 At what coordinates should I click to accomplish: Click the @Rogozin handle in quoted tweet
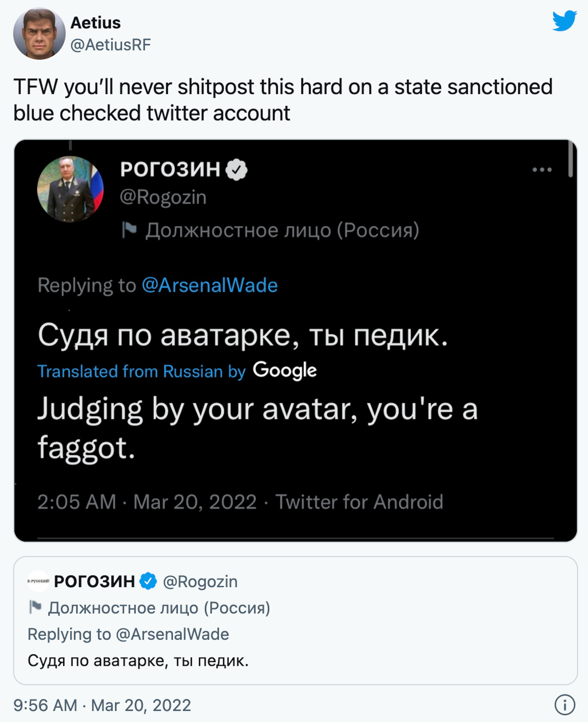(200, 582)
